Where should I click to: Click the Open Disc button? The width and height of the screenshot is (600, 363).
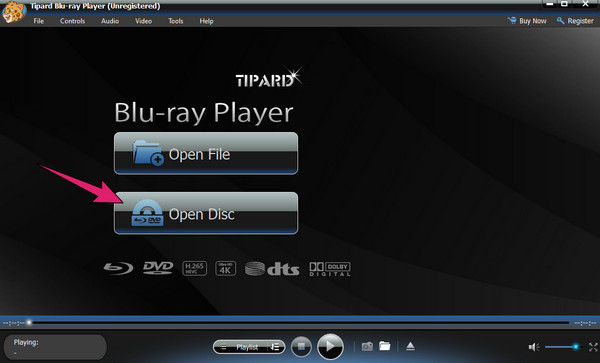tap(206, 213)
